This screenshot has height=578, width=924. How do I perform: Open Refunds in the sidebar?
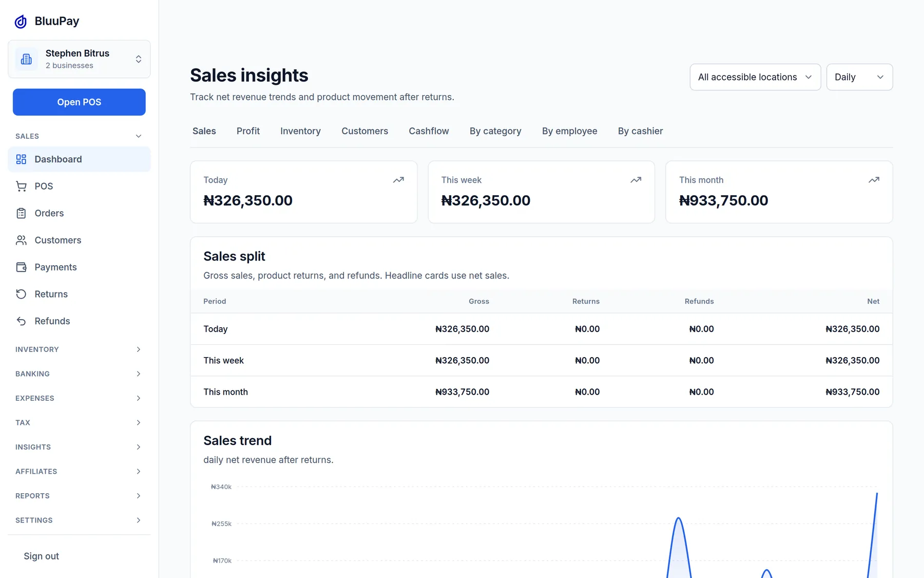[79, 321]
